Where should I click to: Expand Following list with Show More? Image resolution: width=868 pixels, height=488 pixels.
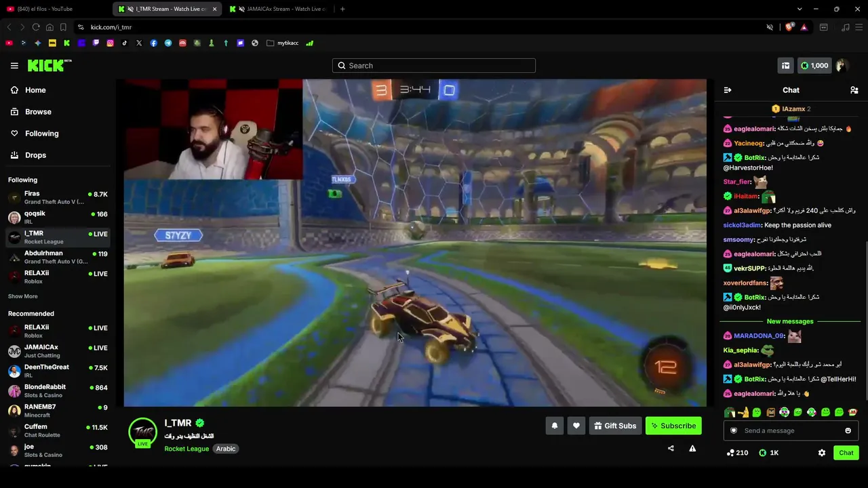point(23,296)
